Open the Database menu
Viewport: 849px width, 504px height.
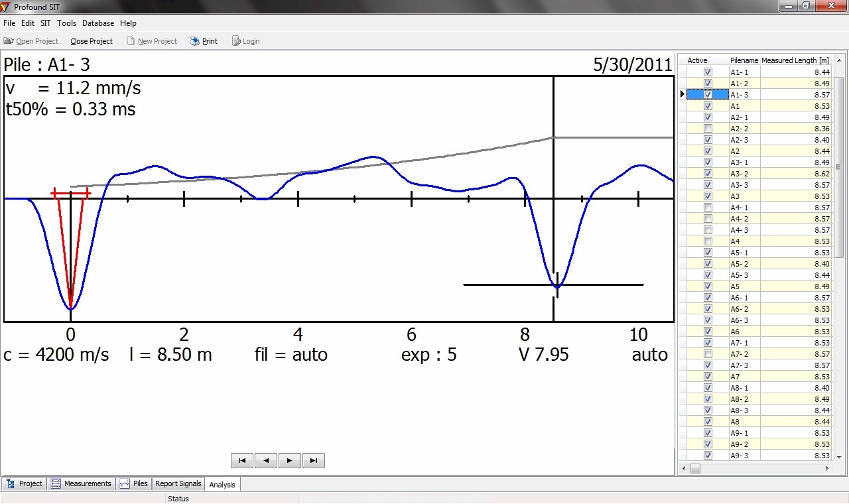click(x=98, y=23)
